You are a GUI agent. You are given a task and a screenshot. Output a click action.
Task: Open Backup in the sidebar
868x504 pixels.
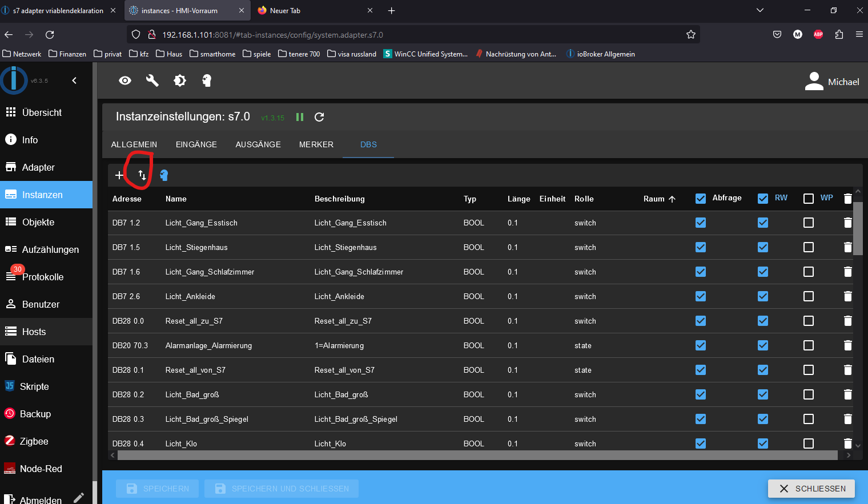pyautogui.click(x=46, y=414)
